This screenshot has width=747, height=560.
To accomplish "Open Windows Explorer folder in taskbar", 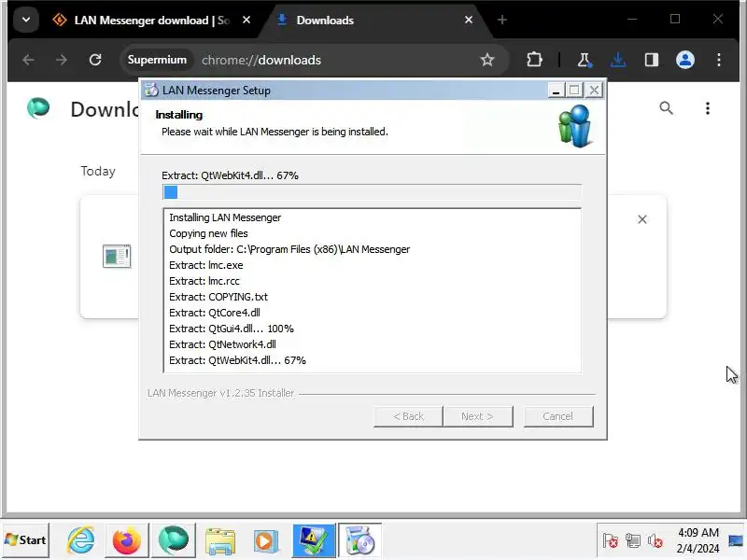I will (220, 540).
